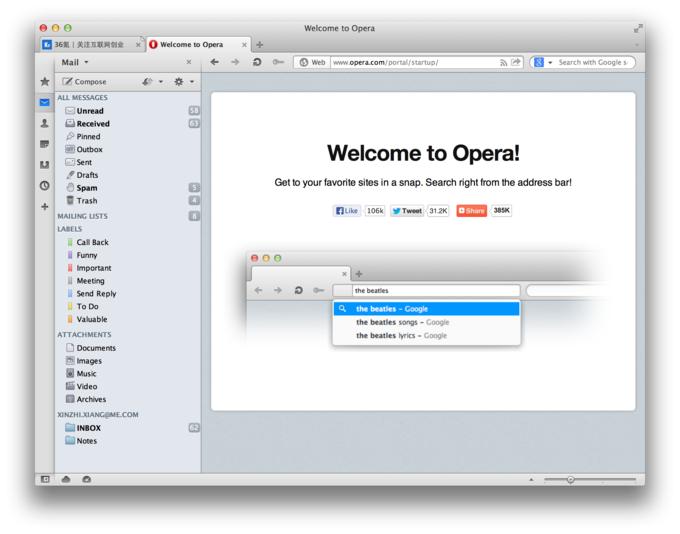Image resolution: width=680 pixels, height=534 pixels.
Task: Open Documents attachments
Action: 128,348
